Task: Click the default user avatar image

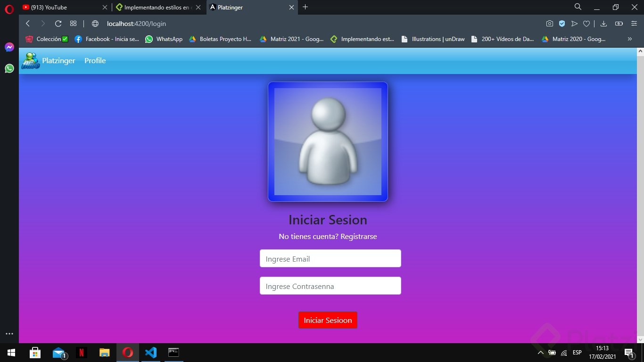Action: [x=328, y=142]
